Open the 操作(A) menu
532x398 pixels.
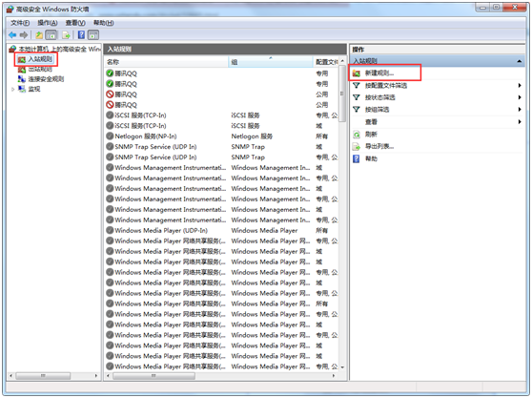[x=47, y=23]
